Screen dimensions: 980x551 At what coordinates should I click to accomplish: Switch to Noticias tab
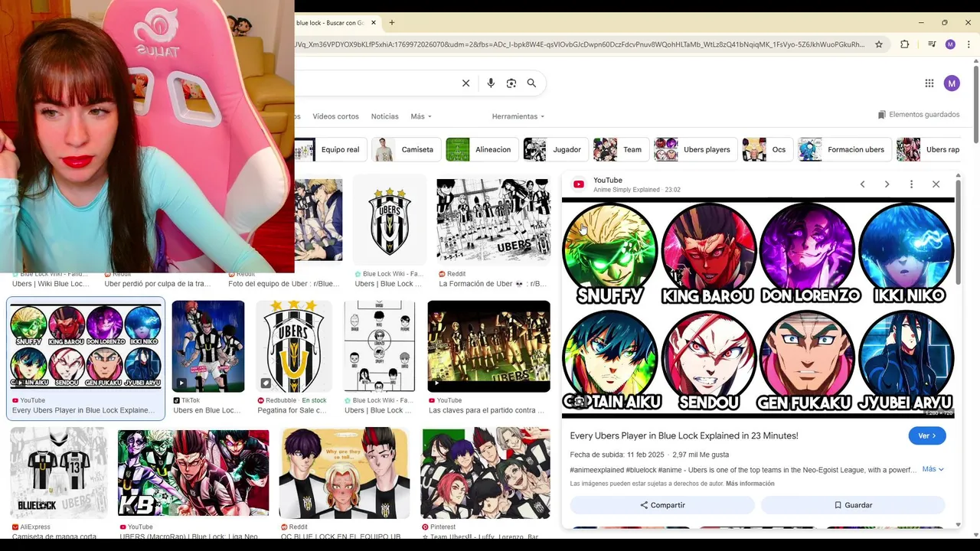pyautogui.click(x=384, y=116)
